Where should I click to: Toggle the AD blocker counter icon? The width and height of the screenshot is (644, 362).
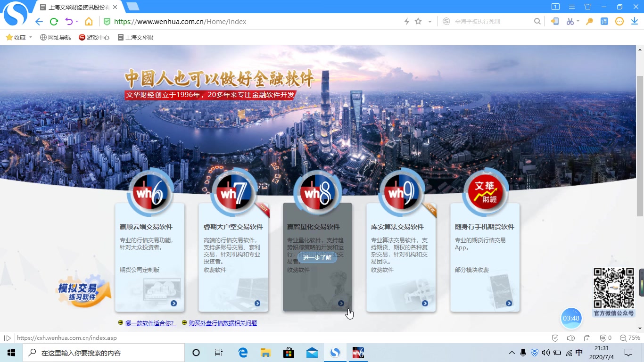tap(605, 338)
